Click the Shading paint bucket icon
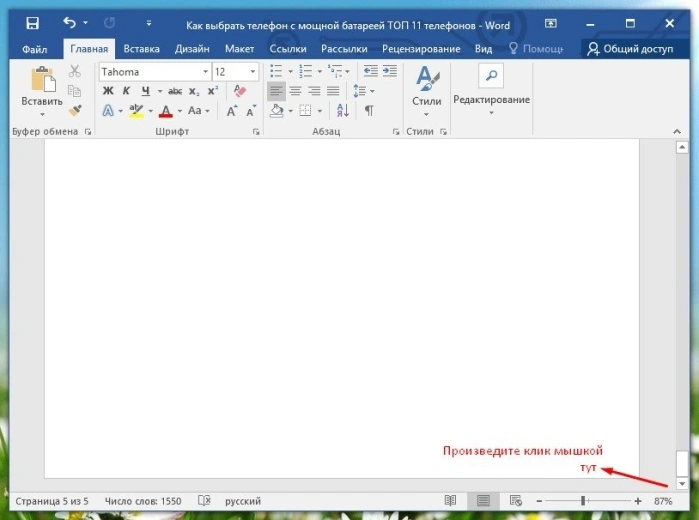The width and height of the screenshot is (699, 520). [x=276, y=110]
